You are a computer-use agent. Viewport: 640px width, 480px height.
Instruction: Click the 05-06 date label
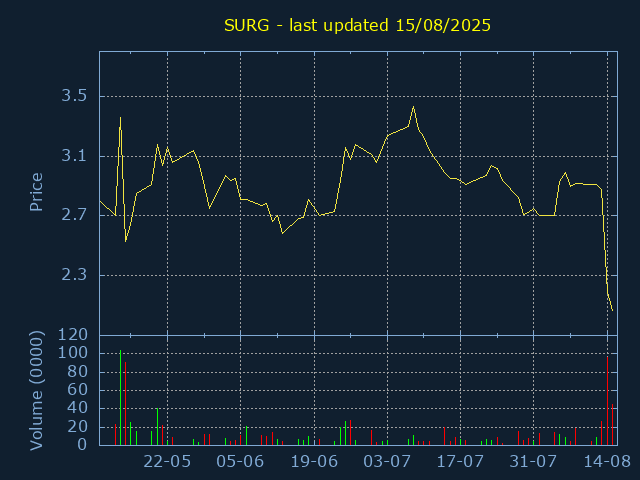pos(240,462)
